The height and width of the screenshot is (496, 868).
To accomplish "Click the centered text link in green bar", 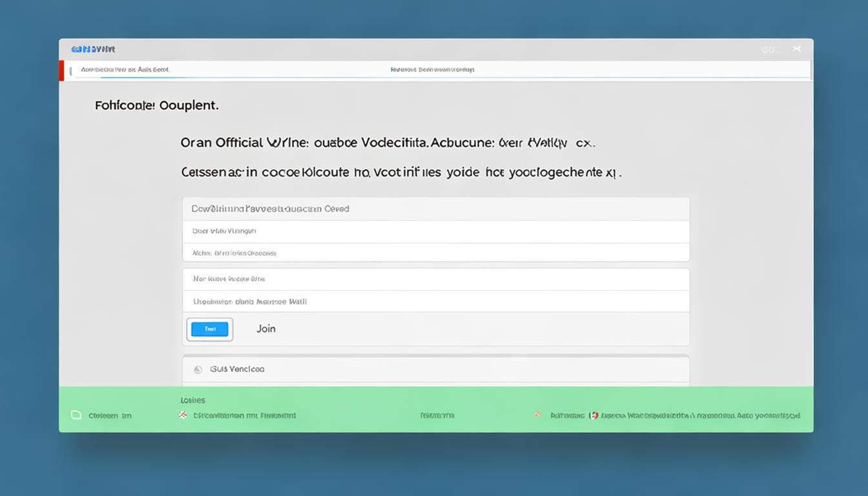I will 437,415.
